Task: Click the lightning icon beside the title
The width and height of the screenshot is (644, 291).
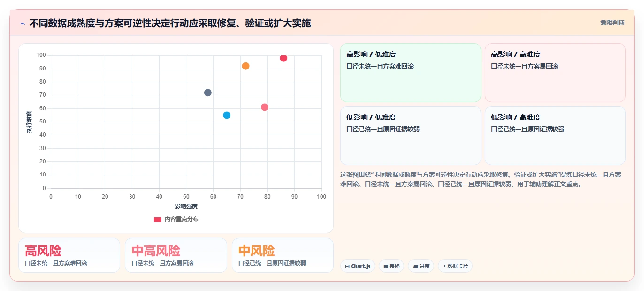Action: coord(23,23)
